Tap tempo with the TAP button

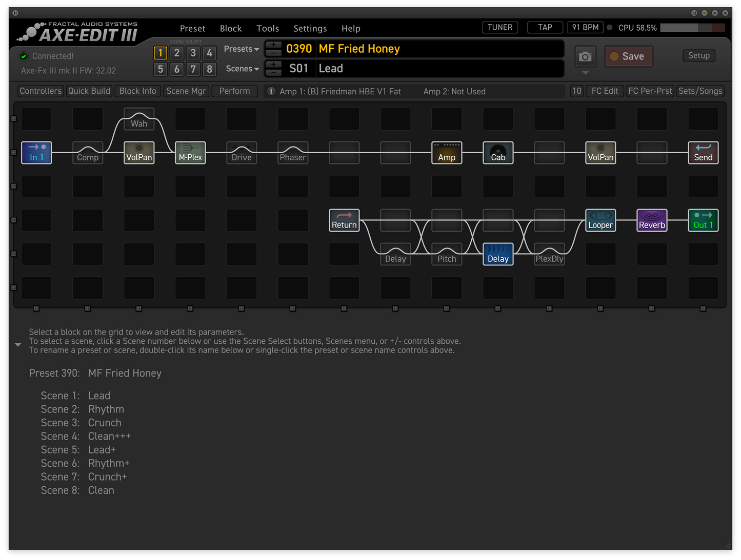545,28
